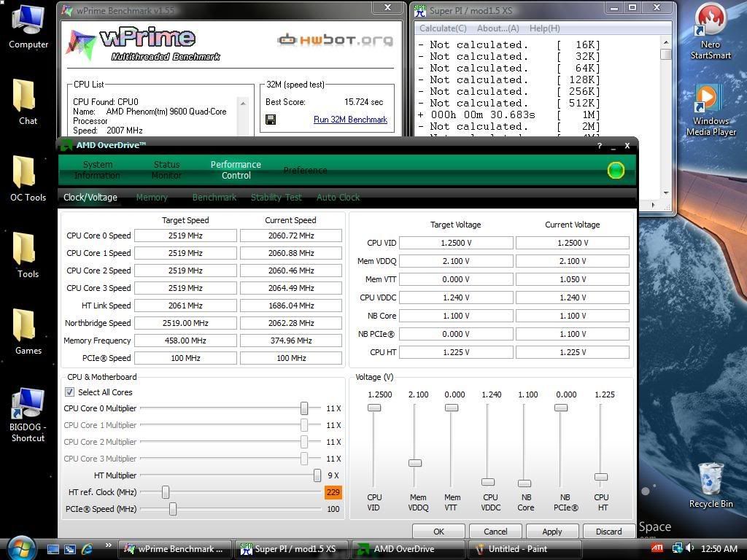The height and width of the screenshot is (560, 747).
Task: Click the HT Link Speed target field
Action: pos(185,306)
